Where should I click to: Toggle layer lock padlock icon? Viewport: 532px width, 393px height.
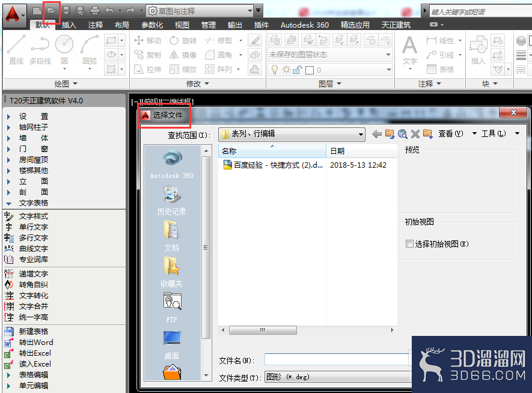point(298,70)
